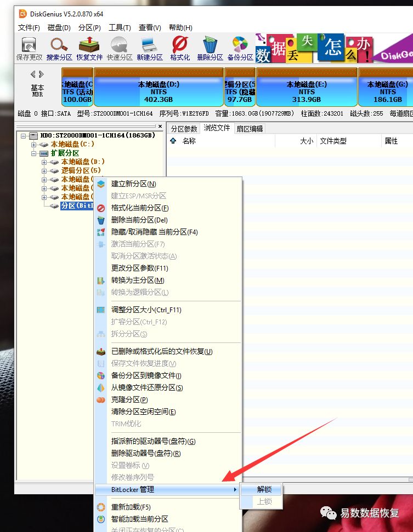This screenshot has height=532, width=413.
Task: Select the D: 402.3GB partition bar
Action: click(x=159, y=87)
